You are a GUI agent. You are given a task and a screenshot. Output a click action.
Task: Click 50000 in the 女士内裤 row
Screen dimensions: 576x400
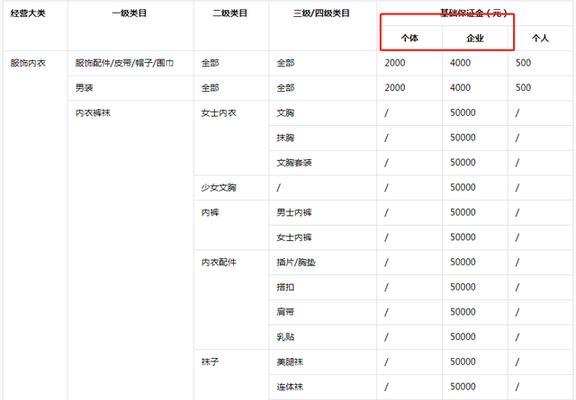pyautogui.click(x=463, y=237)
